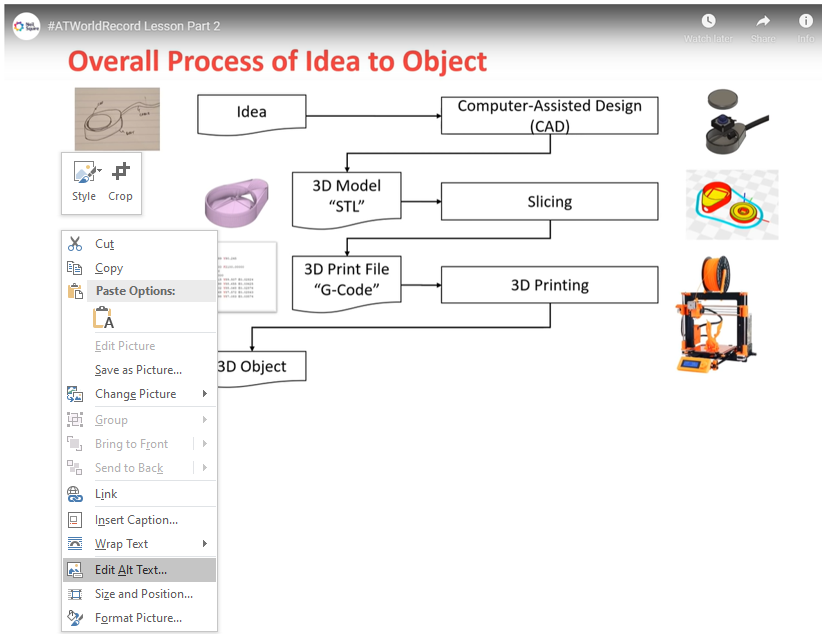Click the Format Picture icon
This screenshot has height=634, width=826.
click(x=75, y=619)
